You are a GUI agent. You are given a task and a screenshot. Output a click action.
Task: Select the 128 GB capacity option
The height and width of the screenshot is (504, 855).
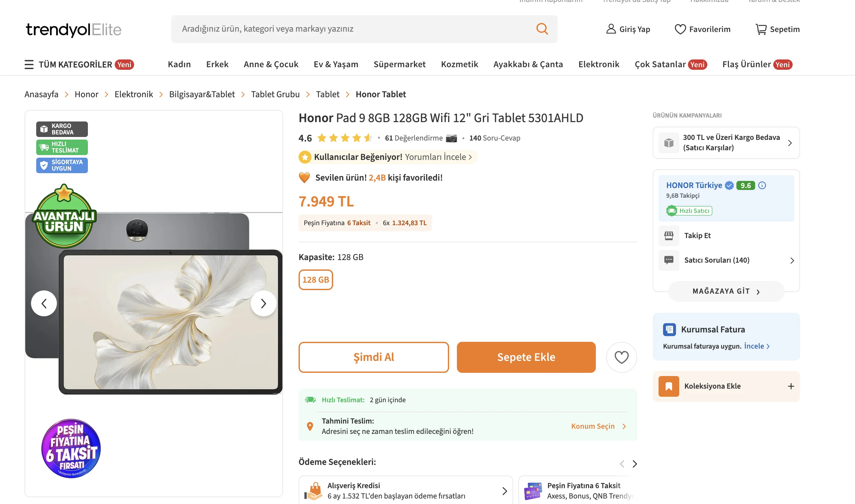[316, 280]
